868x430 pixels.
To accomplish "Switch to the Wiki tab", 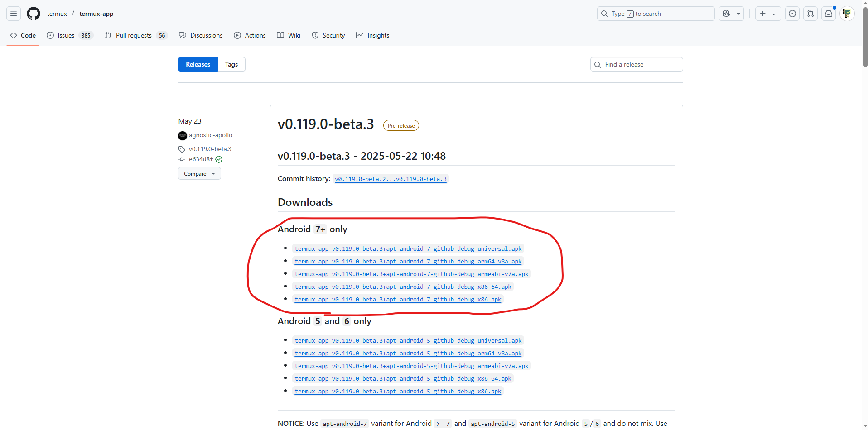I will click(289, 35).
